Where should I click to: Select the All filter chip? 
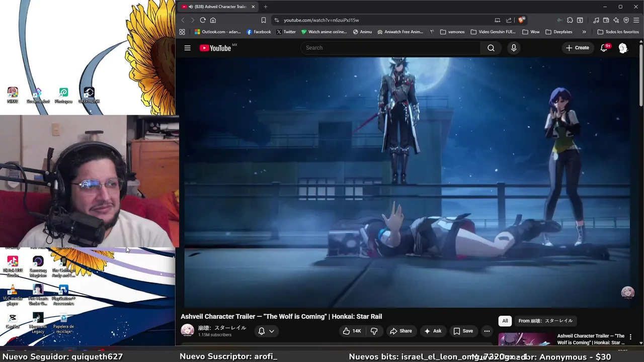tap(505, 321)
